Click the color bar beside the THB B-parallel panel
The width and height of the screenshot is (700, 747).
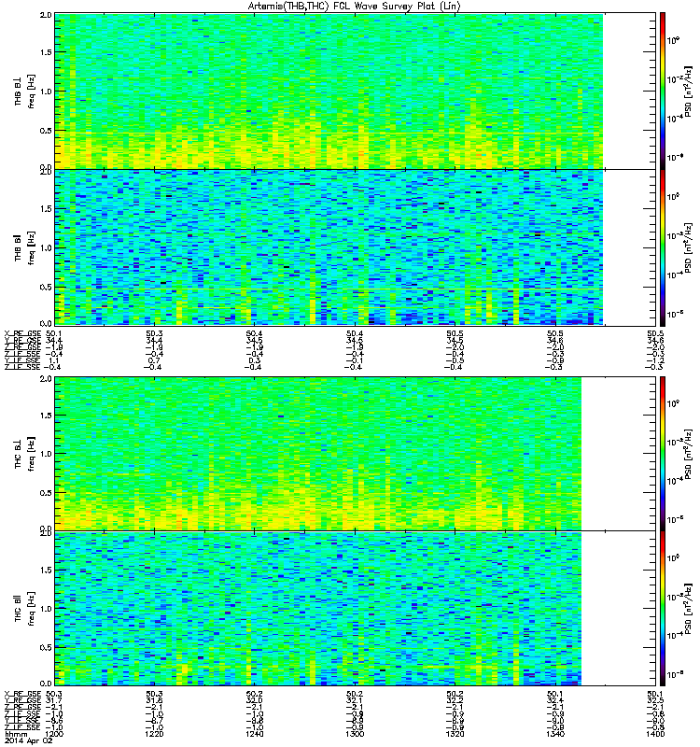tap(663, 247)
